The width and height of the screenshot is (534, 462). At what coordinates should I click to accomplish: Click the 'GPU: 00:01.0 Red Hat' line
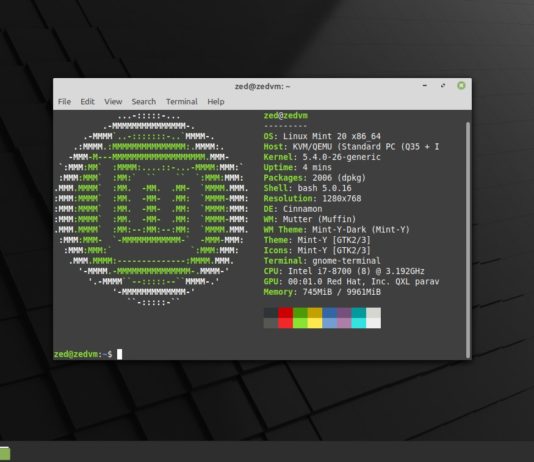coord(351,282)
